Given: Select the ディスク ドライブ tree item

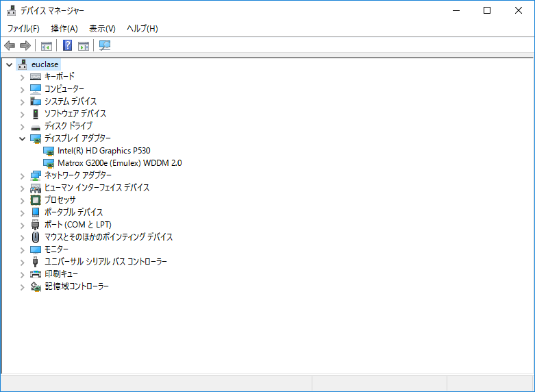Looking at the screenshot, I should click(x=68, y=126).
